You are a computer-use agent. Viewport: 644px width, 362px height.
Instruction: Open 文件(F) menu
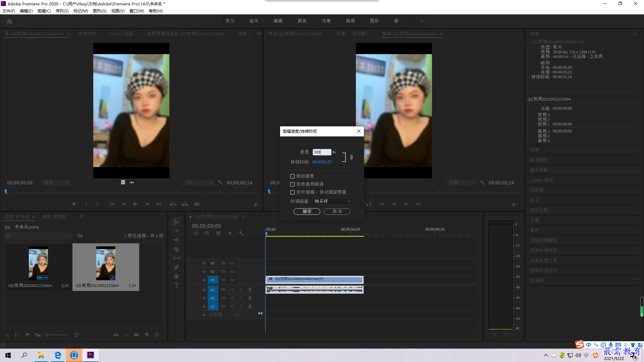coord(9,11)
